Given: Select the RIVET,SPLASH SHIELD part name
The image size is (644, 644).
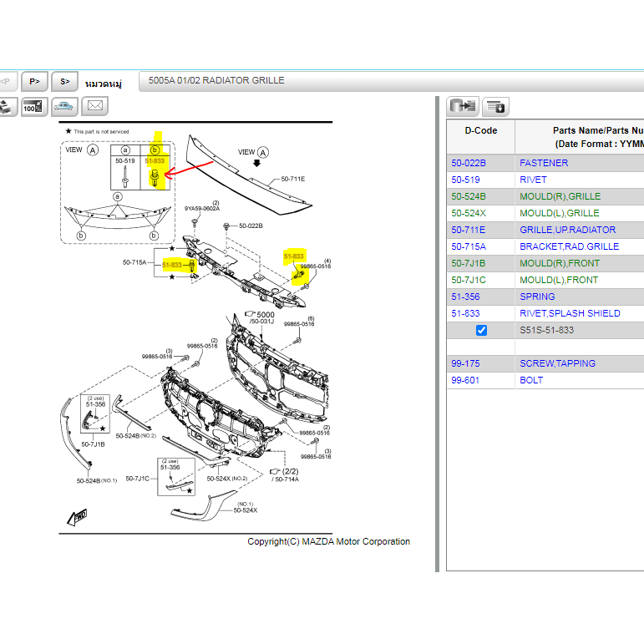Looking at the screenshot, I should 570,313.
